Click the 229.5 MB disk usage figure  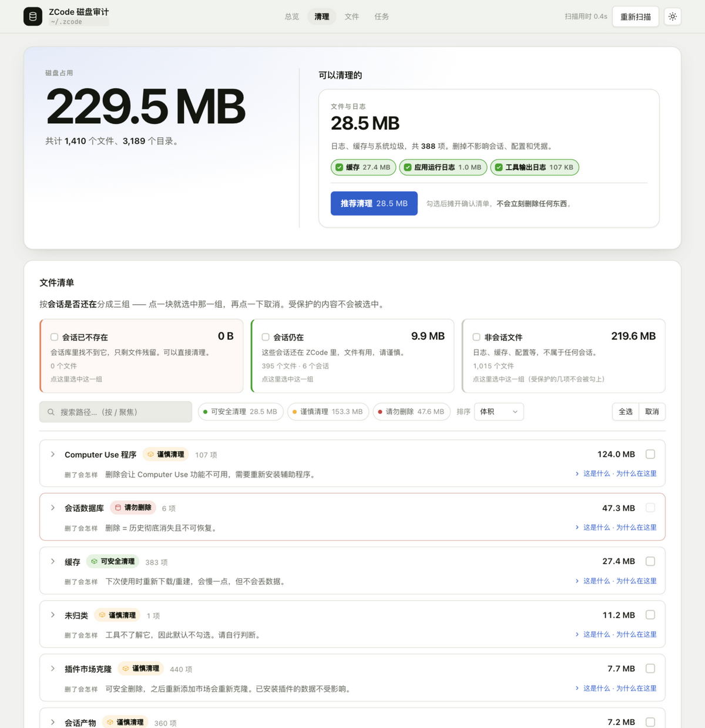pyautogui.click(x=146, y=106)
